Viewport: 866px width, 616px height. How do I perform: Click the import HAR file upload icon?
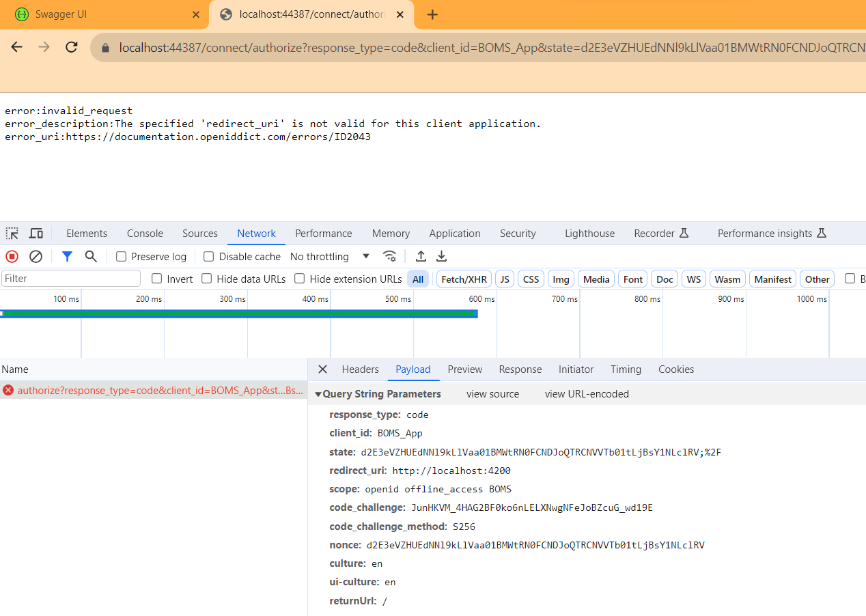(421, 257)
